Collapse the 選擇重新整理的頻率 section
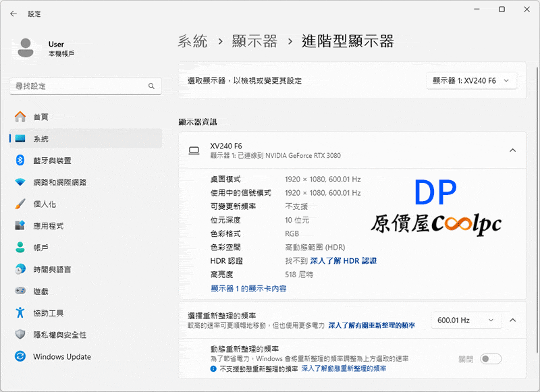 [512, 320]
